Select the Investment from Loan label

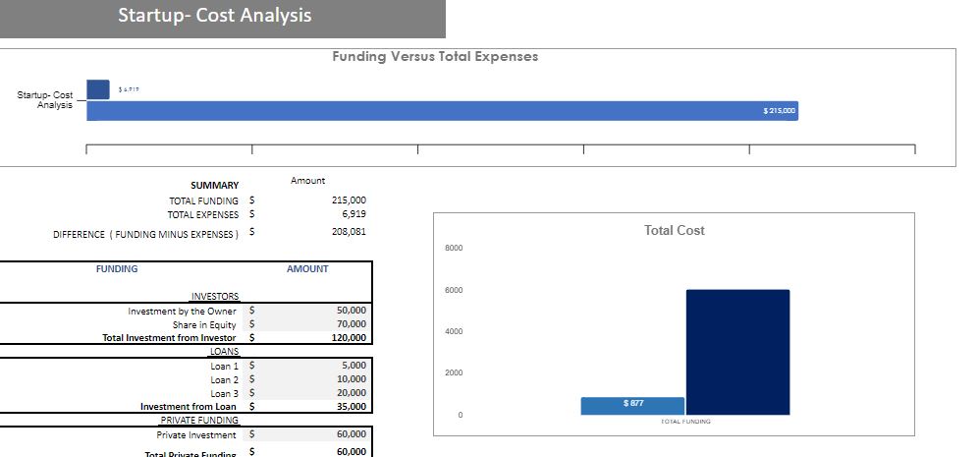(189, 407)
